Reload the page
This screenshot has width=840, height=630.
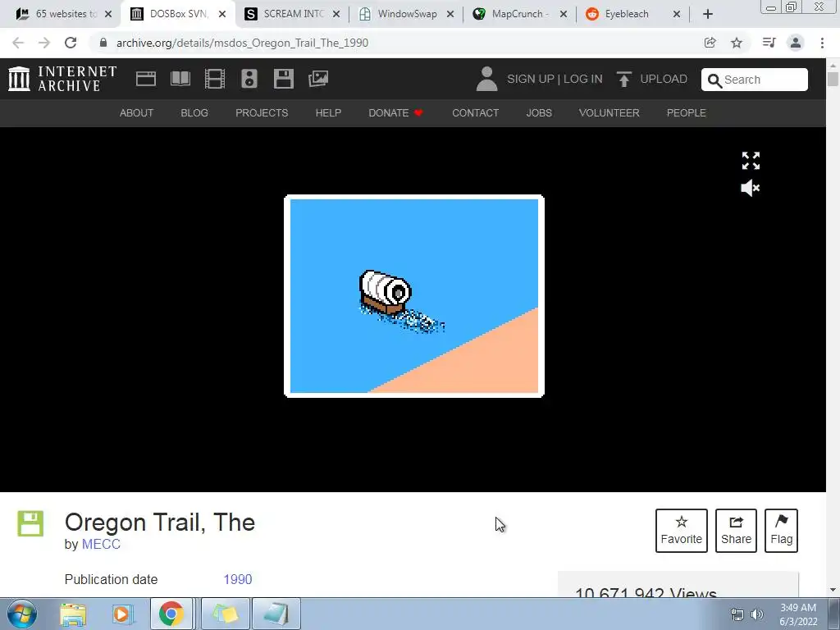[x=71, y=43]
